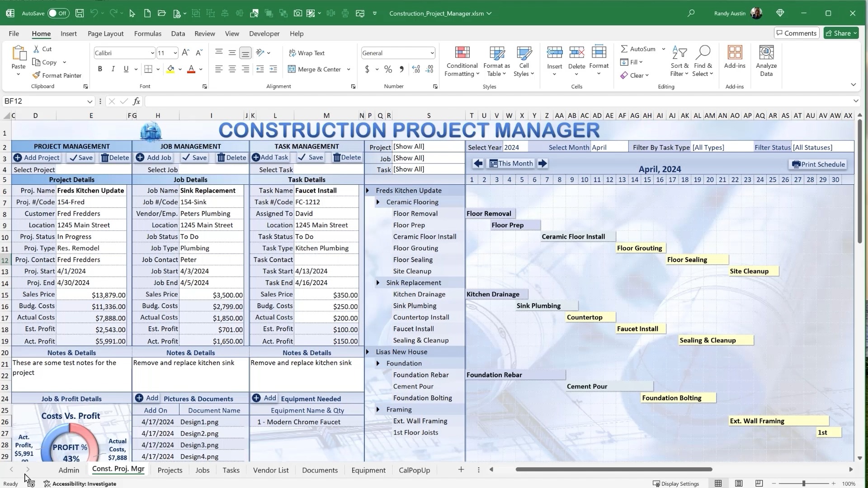Viewport: 868px width, 488px height.
Task: Toggle underline formatting
Action: [126, 69]
